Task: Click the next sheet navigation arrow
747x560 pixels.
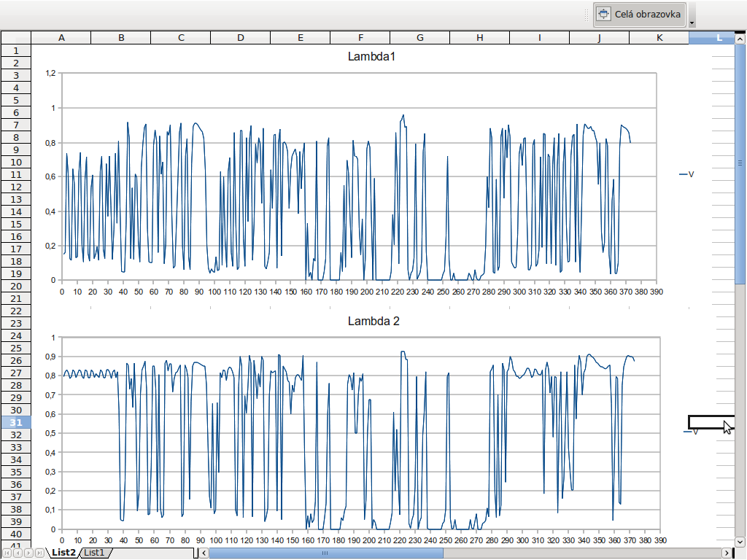Action: [x=29, y=553]
